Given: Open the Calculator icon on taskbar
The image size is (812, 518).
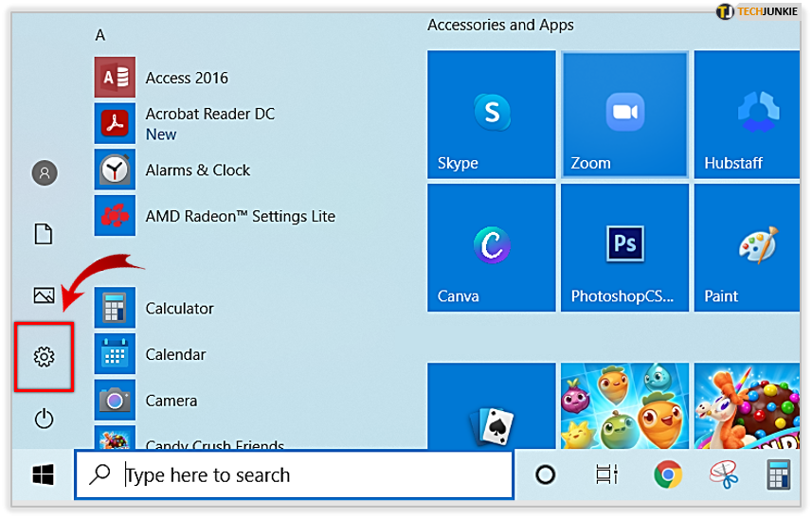Looking at the screenshot, I should 778,474.
